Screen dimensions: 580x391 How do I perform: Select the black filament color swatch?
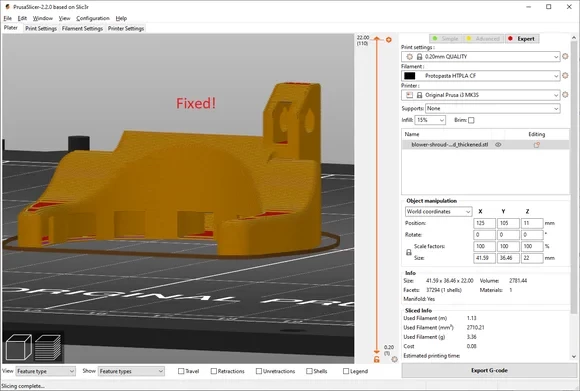409,76
